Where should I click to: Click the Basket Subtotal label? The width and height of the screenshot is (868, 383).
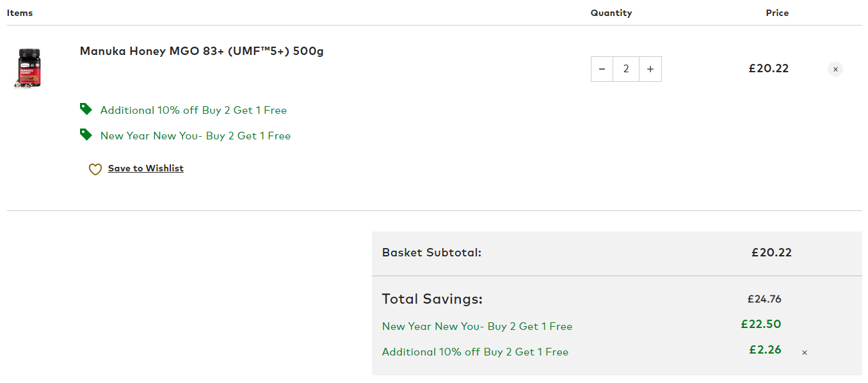[x=431, y=253]
